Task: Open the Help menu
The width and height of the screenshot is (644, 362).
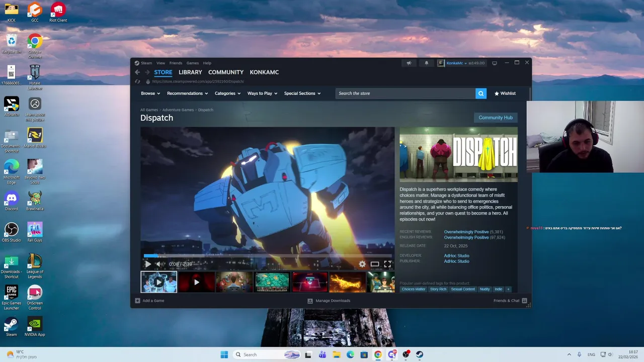Action: click(207, 63)
